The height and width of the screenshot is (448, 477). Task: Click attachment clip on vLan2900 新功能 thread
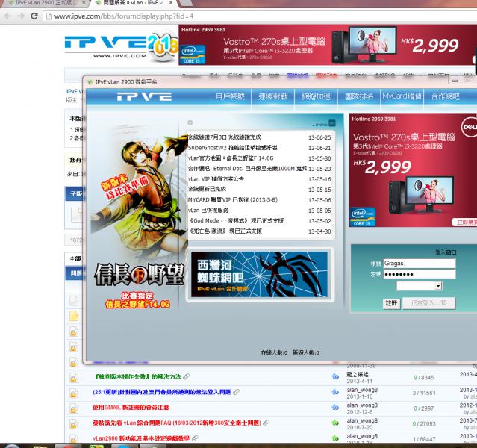(195, 438)
